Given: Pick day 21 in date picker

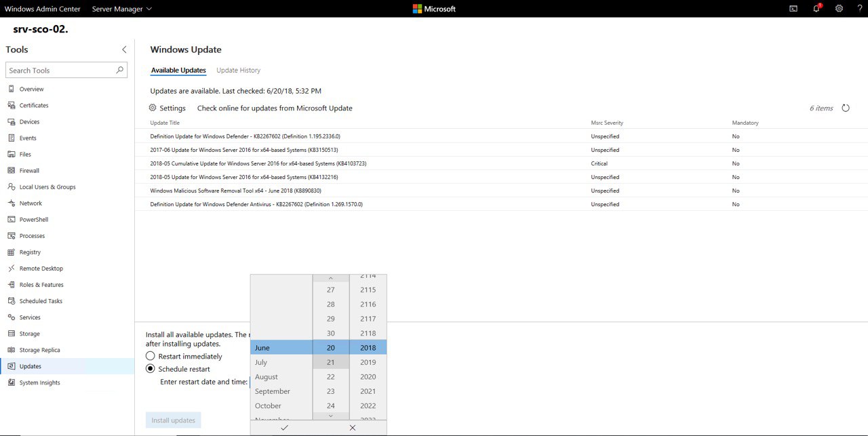Looking at the screenshot, I should coord(331,362).
